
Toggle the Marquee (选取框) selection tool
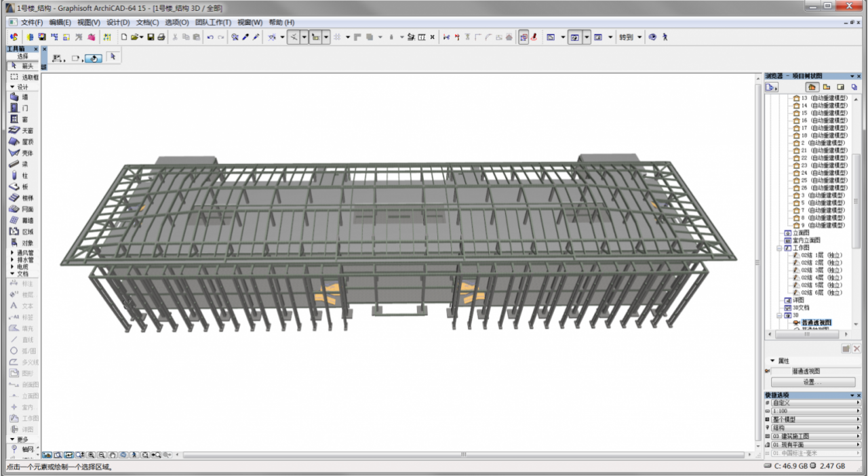coord(23,77)
